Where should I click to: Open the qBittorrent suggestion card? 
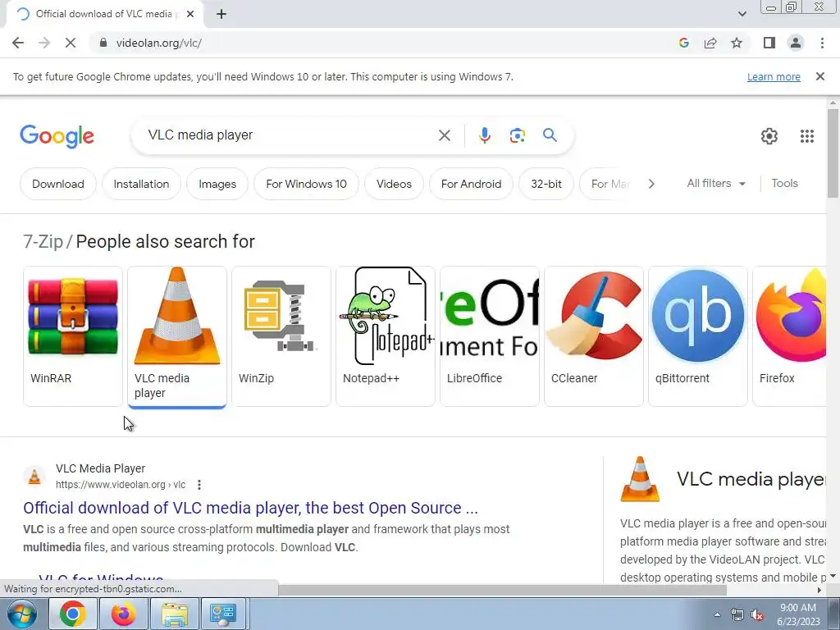(698, 336)
